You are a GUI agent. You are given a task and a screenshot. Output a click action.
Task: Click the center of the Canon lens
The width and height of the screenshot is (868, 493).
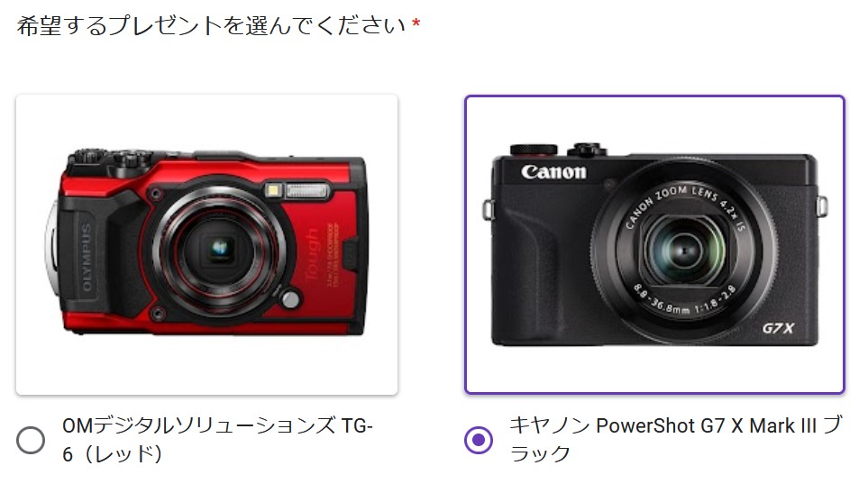tap(684, 251)
